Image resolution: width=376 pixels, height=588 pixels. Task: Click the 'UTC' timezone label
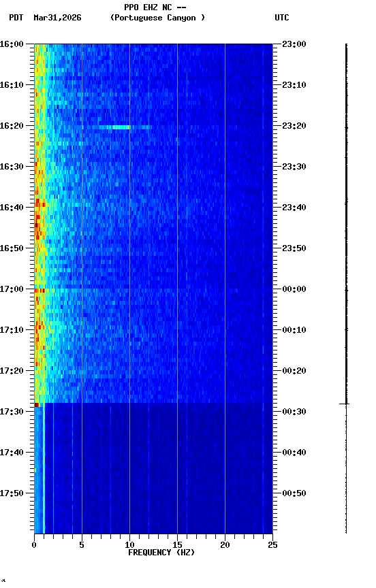coord(282,18)
